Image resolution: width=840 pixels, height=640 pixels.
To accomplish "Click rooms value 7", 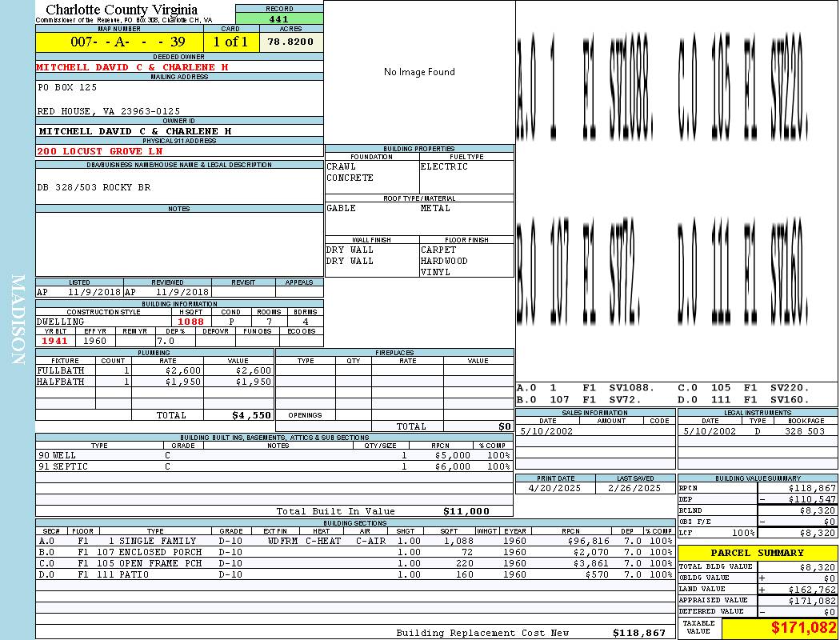I will pyautogui.click(x=270, y=322).
